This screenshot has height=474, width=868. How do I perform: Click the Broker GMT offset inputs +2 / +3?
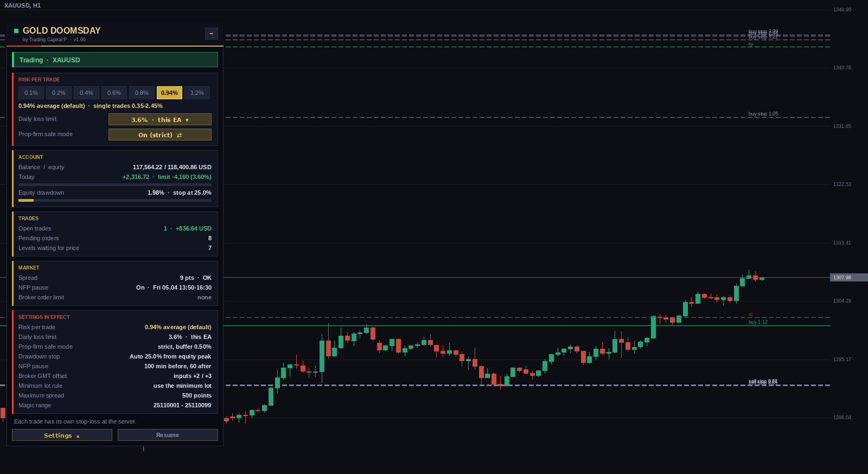click(x=193, y=376)
